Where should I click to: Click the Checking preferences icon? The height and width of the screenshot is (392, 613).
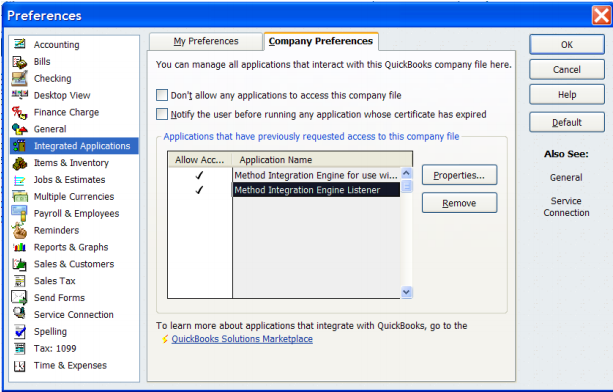pyautogui.click(x=19, y=78)
